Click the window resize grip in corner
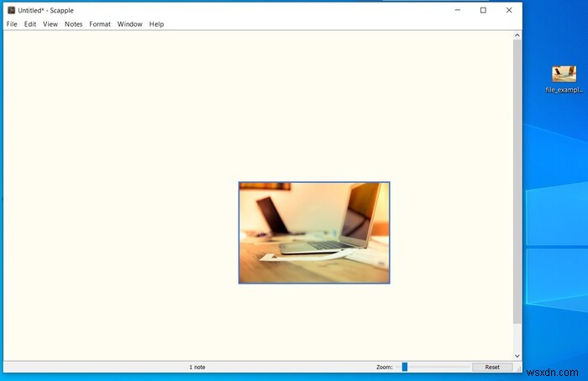This screenshot has width=588, height=381. (518, 369)
